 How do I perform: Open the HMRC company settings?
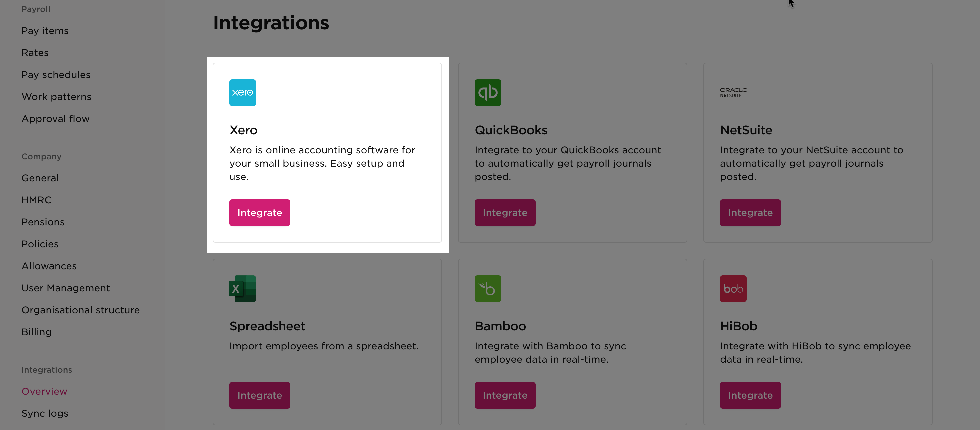click(36, 200)
